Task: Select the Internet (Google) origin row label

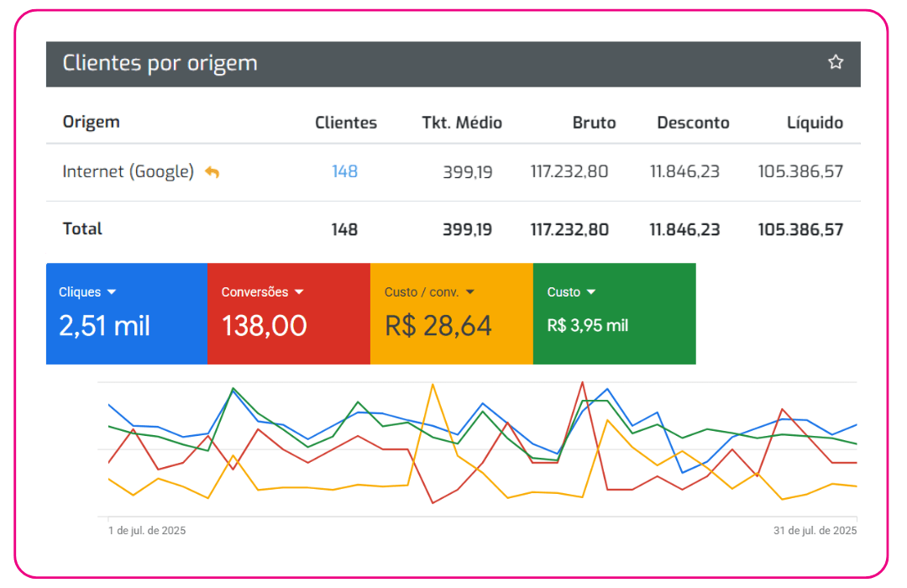Action: 128,171
